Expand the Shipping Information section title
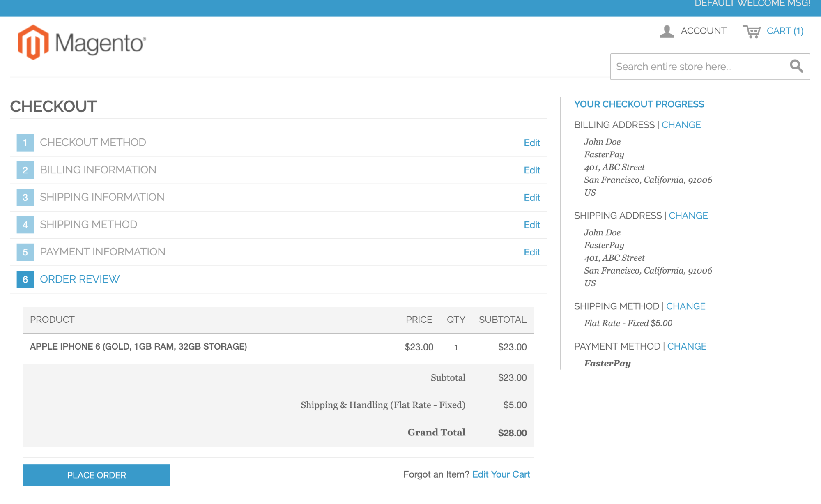The image size is (821, 504). 102,197
